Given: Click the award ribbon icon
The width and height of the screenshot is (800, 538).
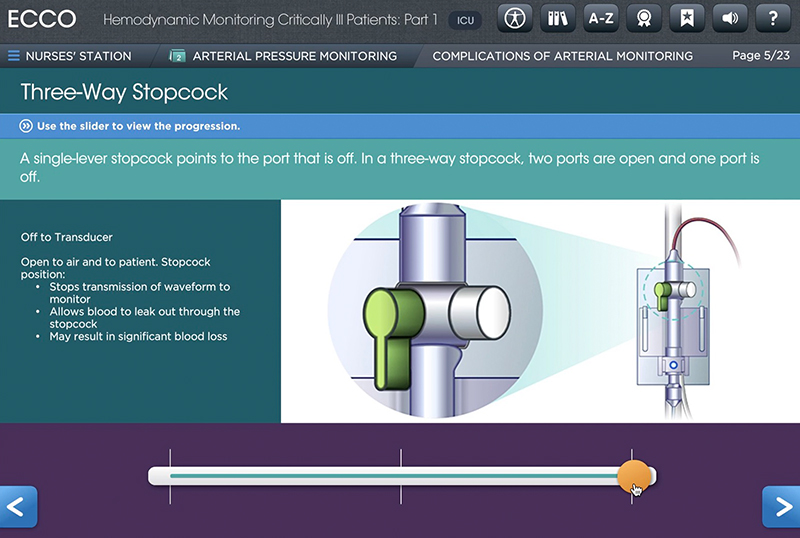Looking at the screenshot, I should [644, 18].
